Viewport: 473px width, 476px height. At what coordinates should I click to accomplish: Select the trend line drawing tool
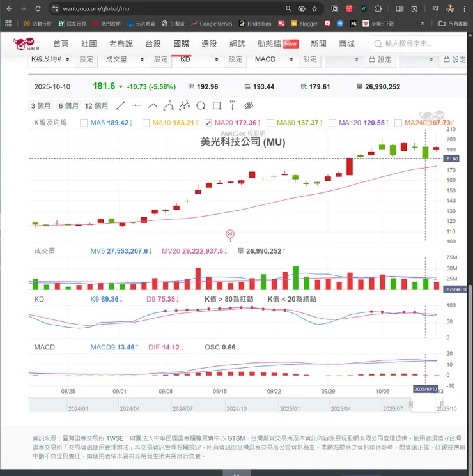[121, 105]
